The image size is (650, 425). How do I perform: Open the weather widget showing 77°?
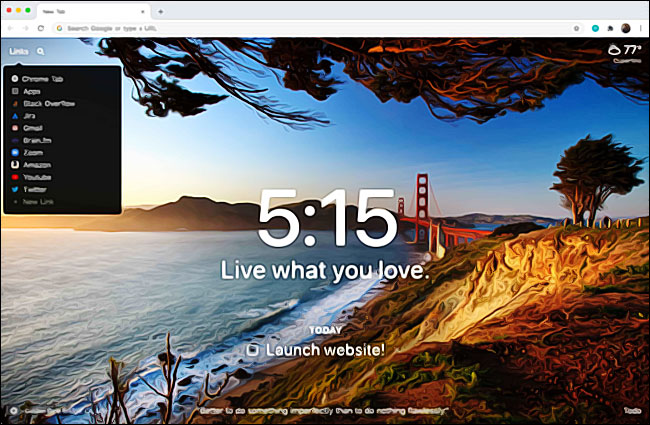pos(624,53)
